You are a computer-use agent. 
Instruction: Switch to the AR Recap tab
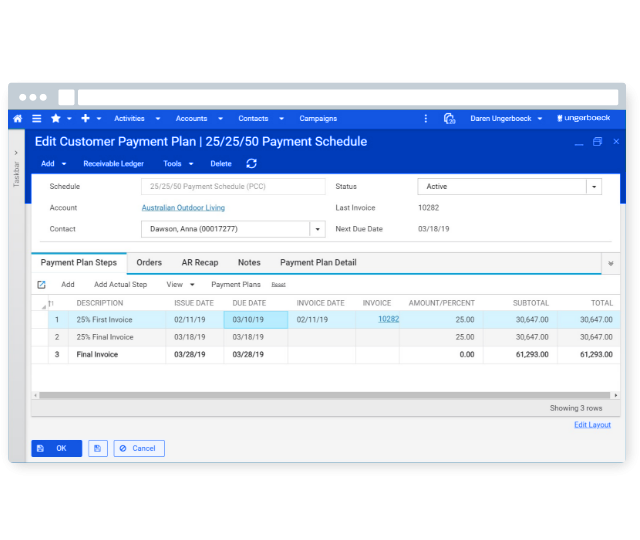[x=199, y=263]
